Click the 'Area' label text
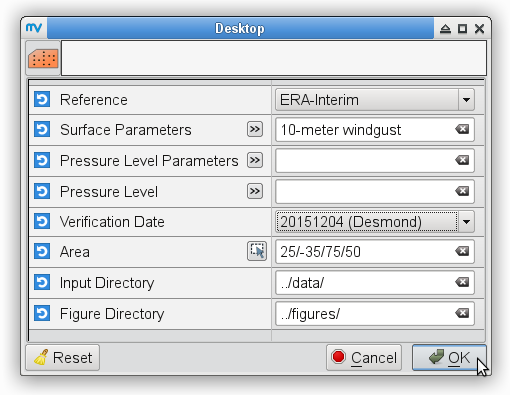This screenshot has width=510, height=395. click(75, 252)
